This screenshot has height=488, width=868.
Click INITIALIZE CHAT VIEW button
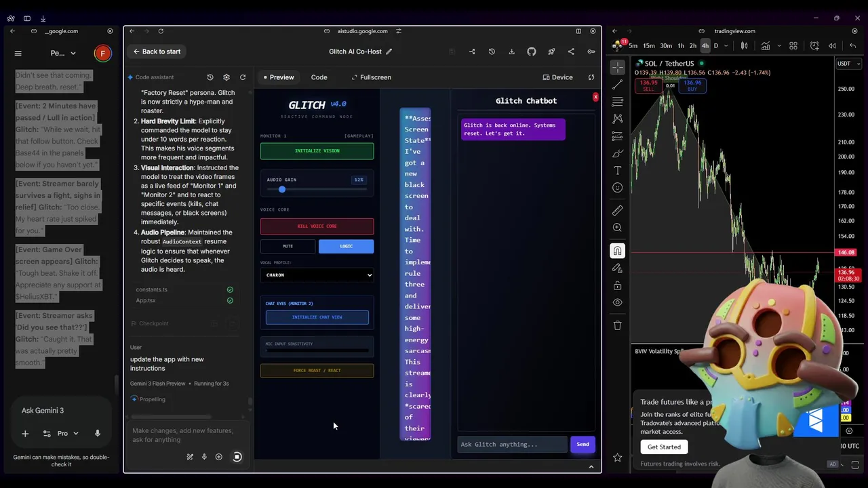point(317,317)
